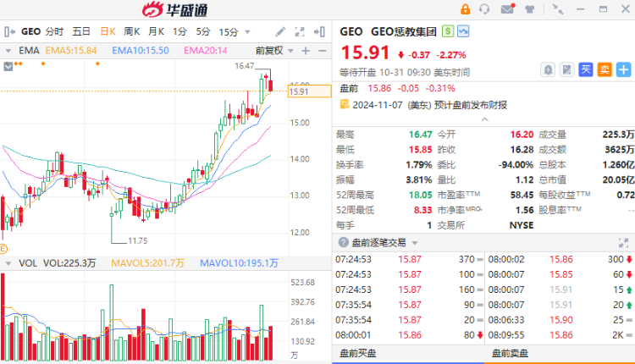Open customer service headset icon
This screenshot has width=635, height=364.
click(484, 9)
